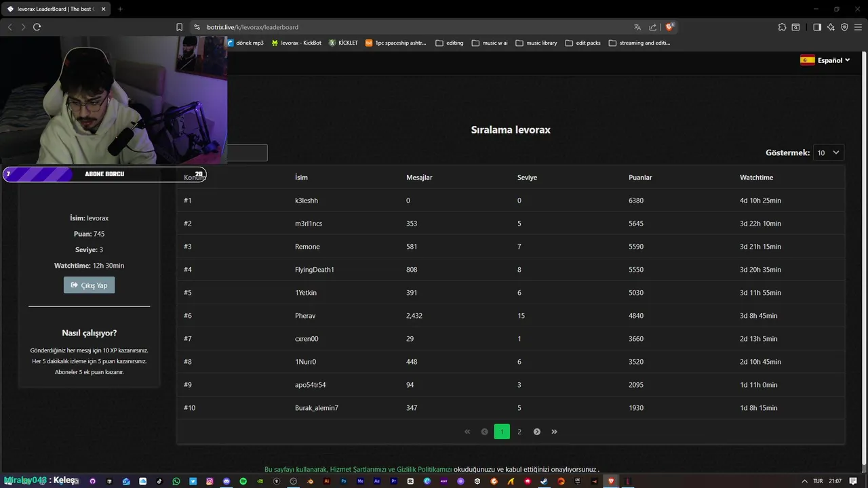Open the dönek mp3 bookmark
Image resolution: width=868 pixels, height=488 pixels.
(245, 43)
